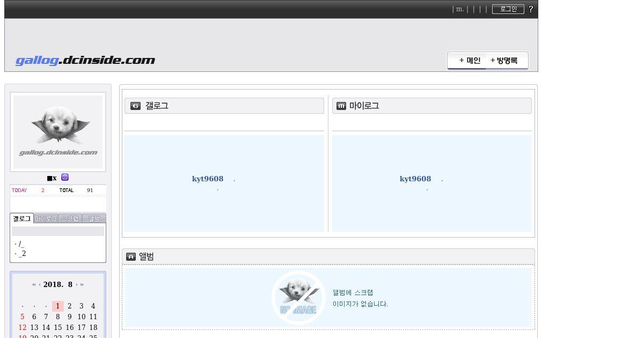Viewport: 644px width, 338px height.
Task: Select date 8 in calendar
Action: point(58,317)
